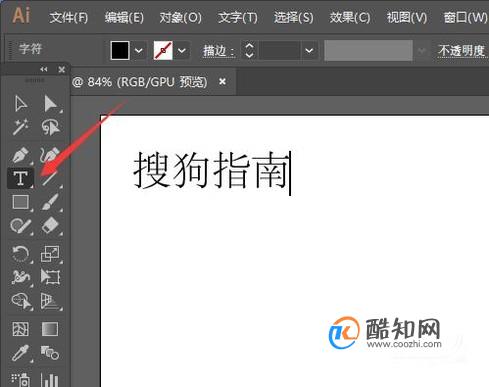Adjust the stroke weight stepper arrows
489x387 pixels.
click(x=249, y=51)
